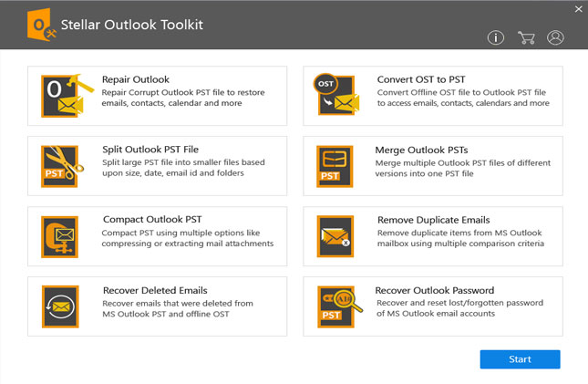The height and width of the screenshot is (384, 588).
Task: Click 'Recover emails that were deleted' description
Action: pyautogui.click(x=178, y=308)
